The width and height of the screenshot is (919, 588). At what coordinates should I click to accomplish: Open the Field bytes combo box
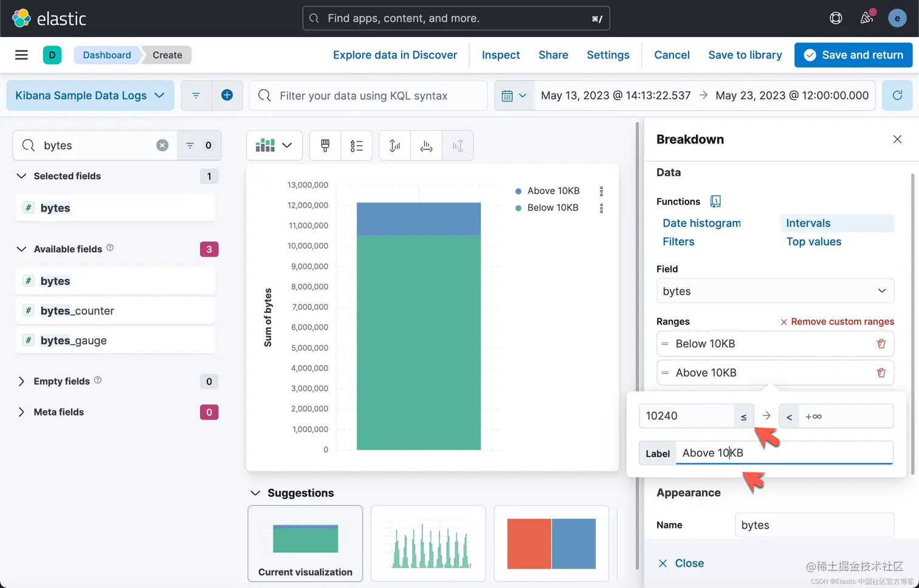tap(775, 291)
